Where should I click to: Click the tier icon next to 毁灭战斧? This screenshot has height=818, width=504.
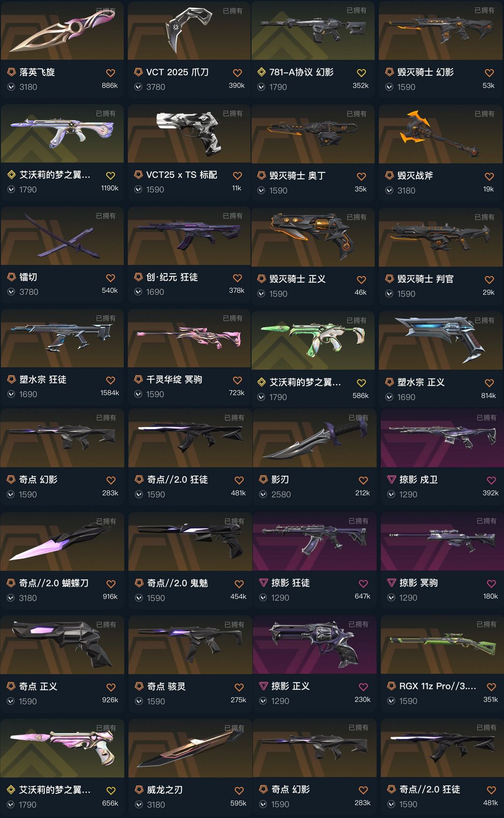point(389,176)
